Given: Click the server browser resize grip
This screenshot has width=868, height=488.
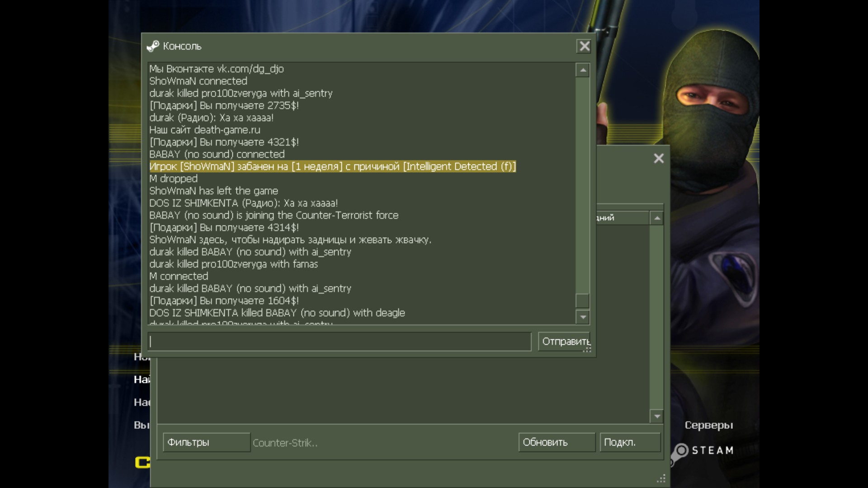Looking at the screenshot, I should [x=661, y=479].
